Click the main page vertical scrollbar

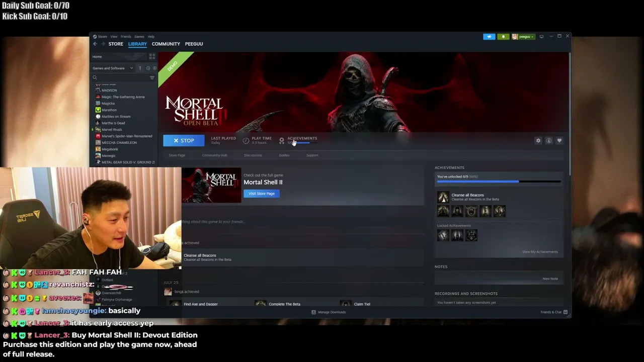tap(570, 113)
